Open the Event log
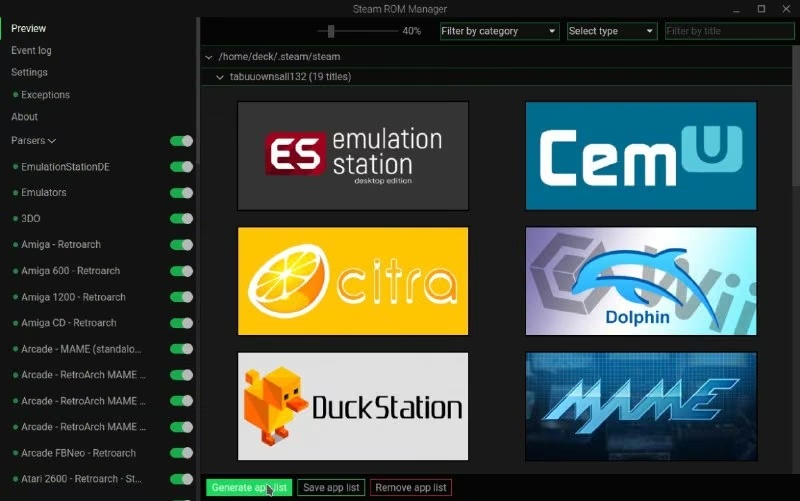Image resolution: width=800 pixels, height=501 pixels. [31, 51]
